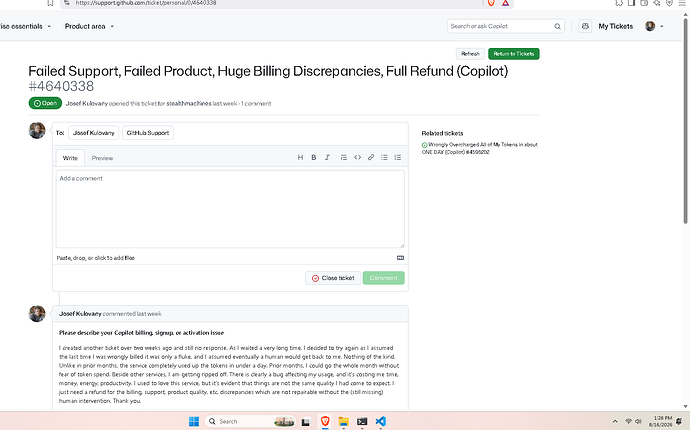Open My Tickets page
The width and height of the screenshot is (690, 430).
(615, 26)
